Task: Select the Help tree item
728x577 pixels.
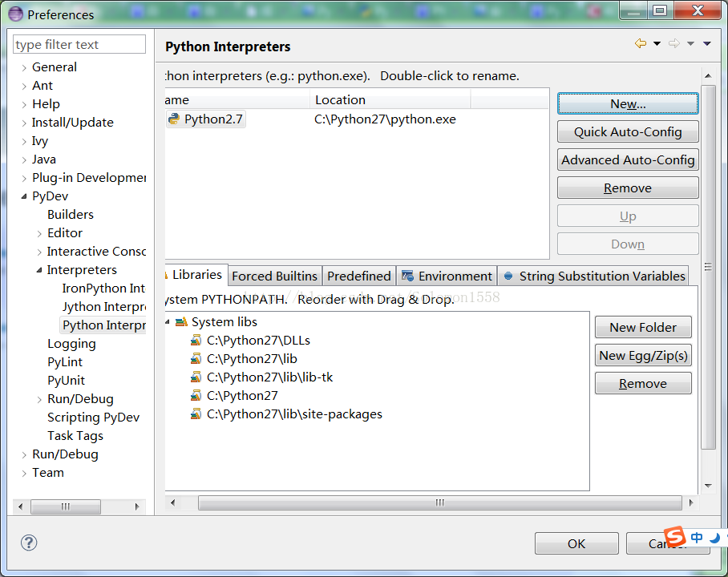Action: click(46, 104)
